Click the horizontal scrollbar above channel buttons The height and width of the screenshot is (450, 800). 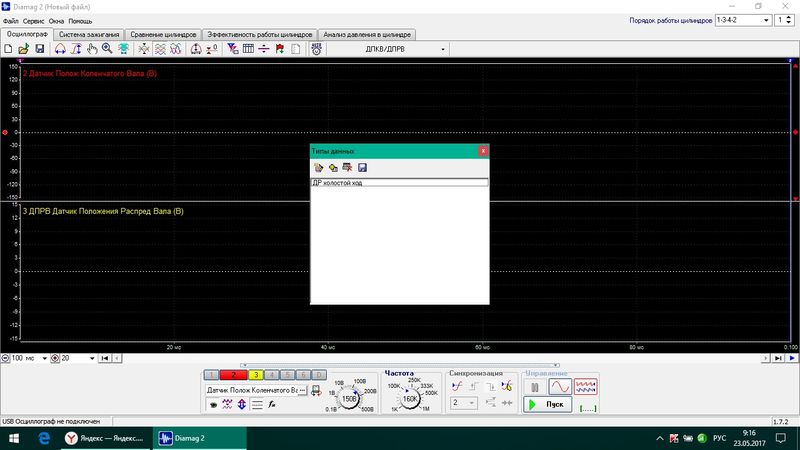pos(400,365)
